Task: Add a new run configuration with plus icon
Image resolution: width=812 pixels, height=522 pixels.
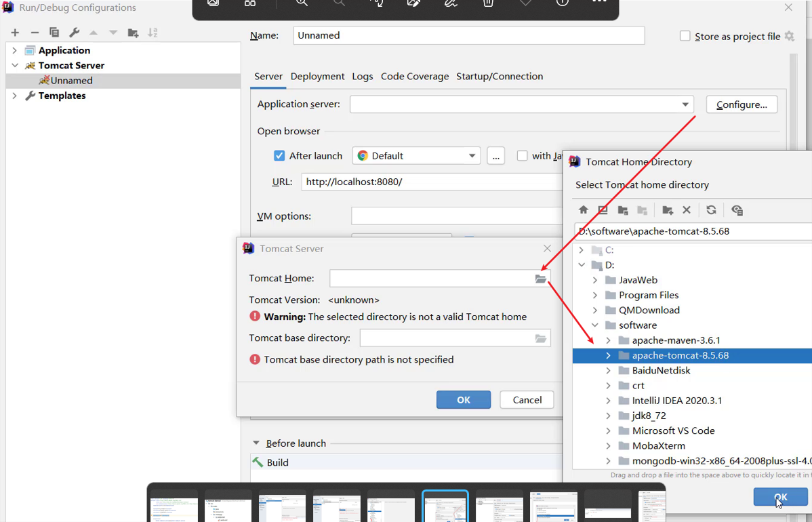Action: [x=15, y=33]
